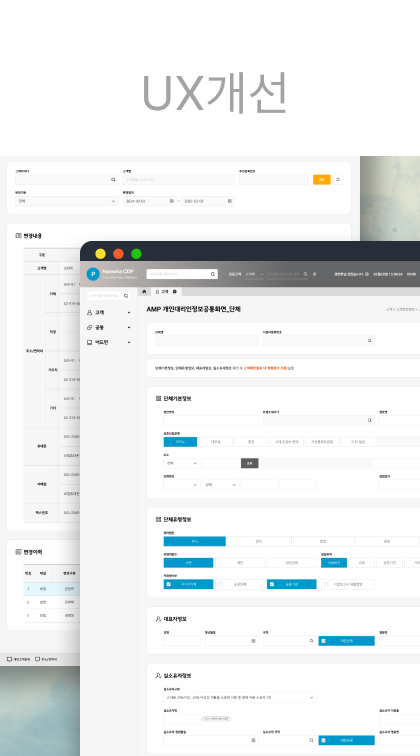Open calendar icon in 대표자정보 birth date field
This screenshot has width=420, height=756.
coord(253,641)
